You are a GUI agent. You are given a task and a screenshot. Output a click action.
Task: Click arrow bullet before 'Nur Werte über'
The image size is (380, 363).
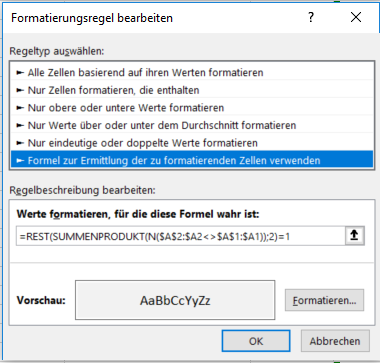20,125
